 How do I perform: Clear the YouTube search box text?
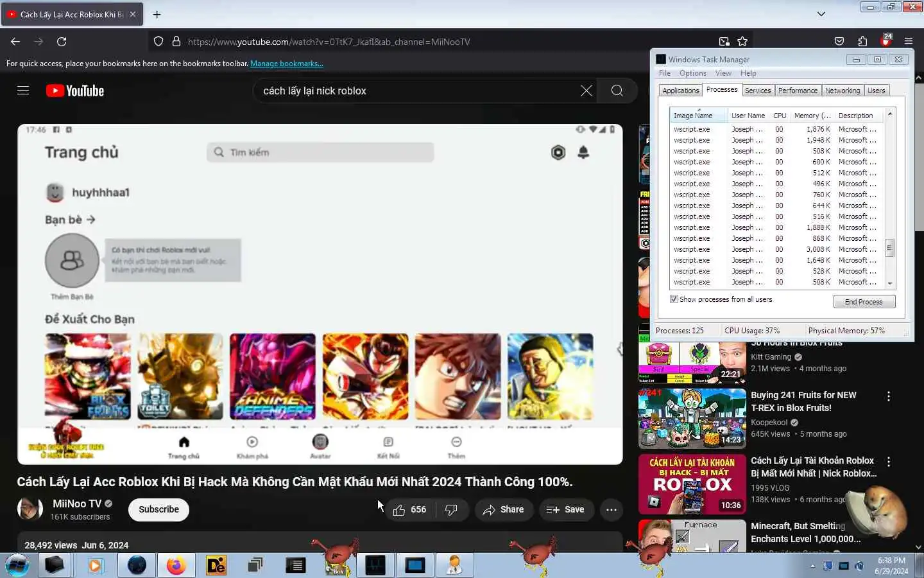pyautogui.click(x=586, y=91)
